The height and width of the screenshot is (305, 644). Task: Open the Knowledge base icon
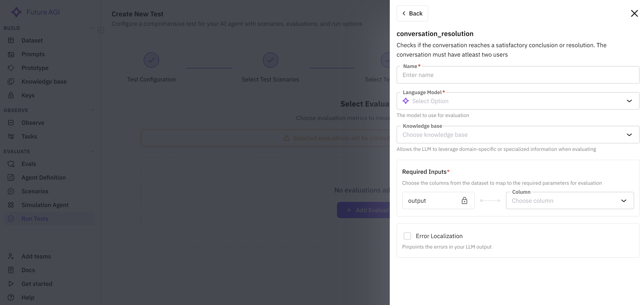tap(11, 81)
